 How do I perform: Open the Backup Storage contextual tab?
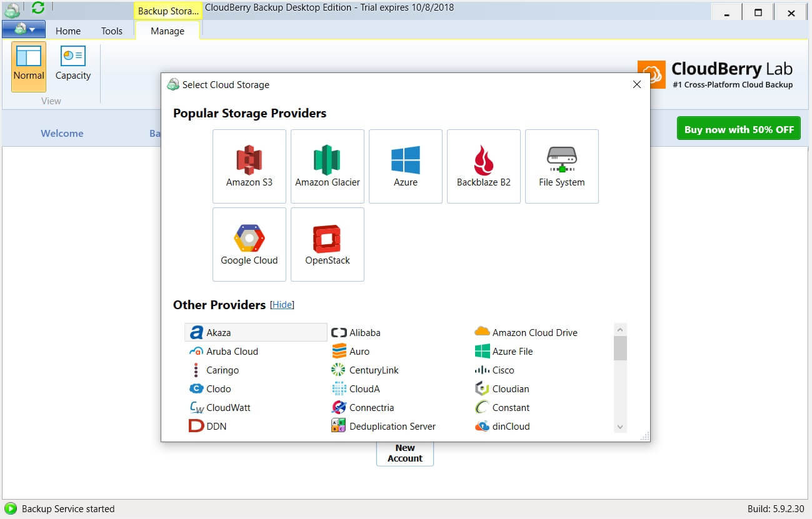[169, 11]
